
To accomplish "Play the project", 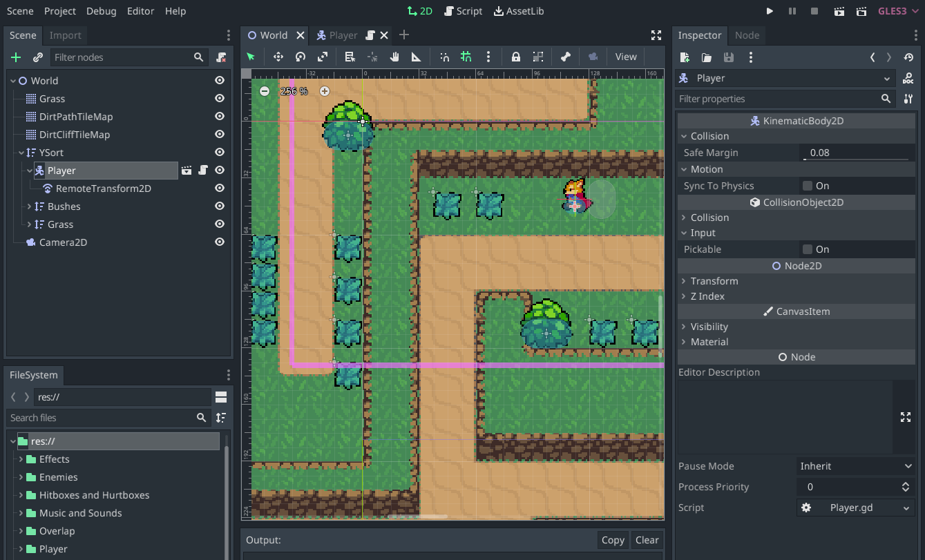I will 770,11.
